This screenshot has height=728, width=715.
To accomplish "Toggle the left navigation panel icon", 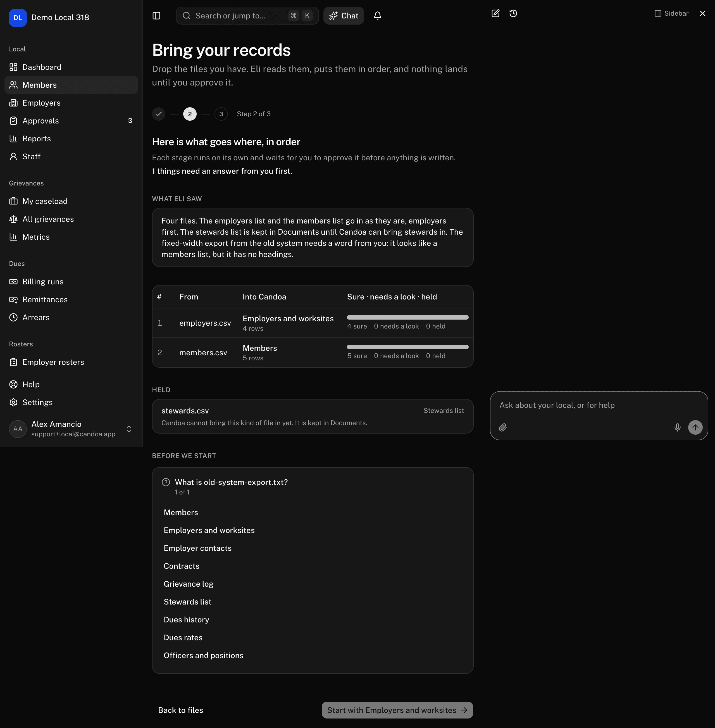I will pos(157,16).
